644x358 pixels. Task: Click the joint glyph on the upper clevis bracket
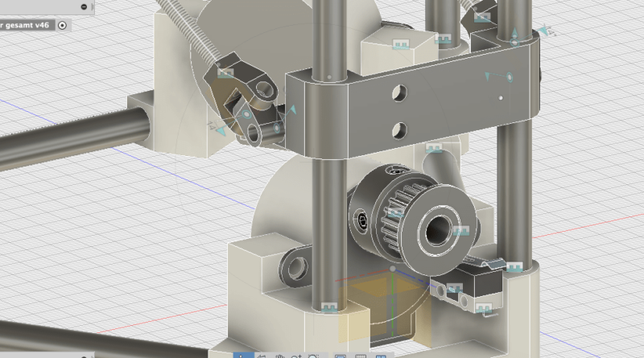(x=225, y=73)
